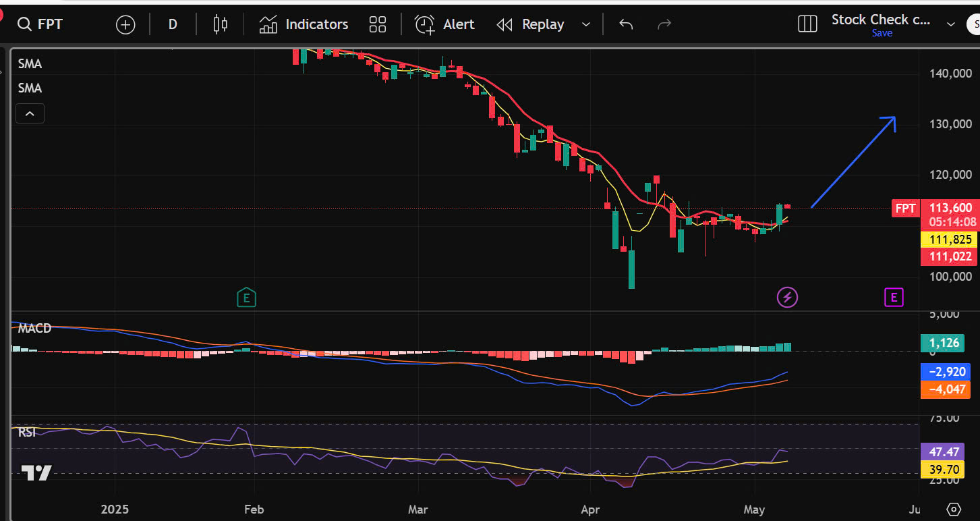Collapse the indicator legend with the caret button
Image resolution: width=980 pixels, height=521 pixels.
(30, 113)
